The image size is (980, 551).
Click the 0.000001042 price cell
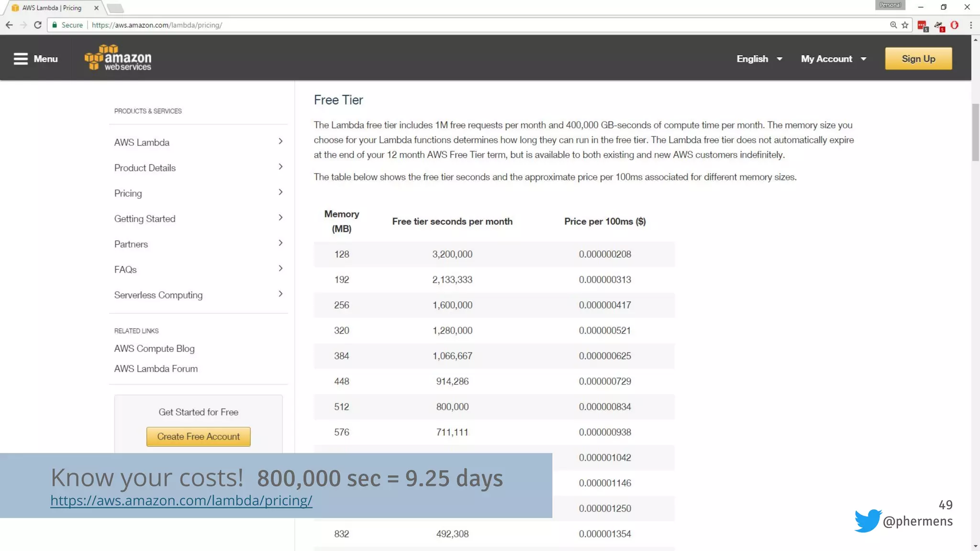[605, 457]
